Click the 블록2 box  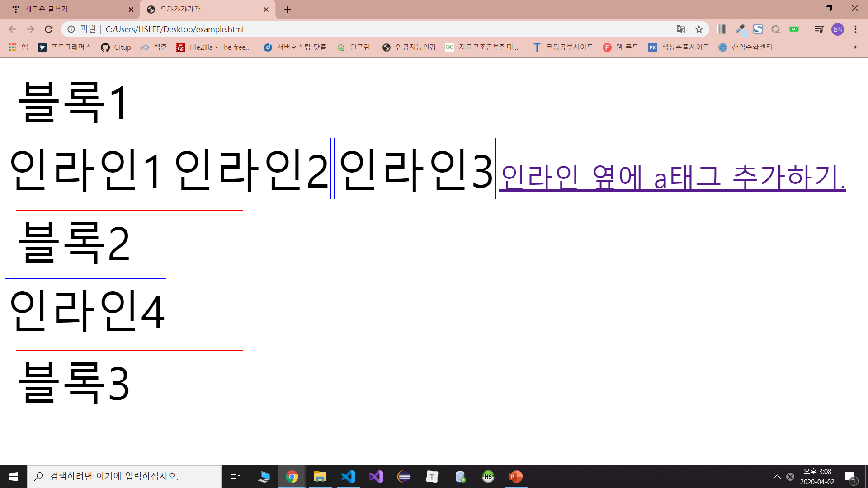129,239
